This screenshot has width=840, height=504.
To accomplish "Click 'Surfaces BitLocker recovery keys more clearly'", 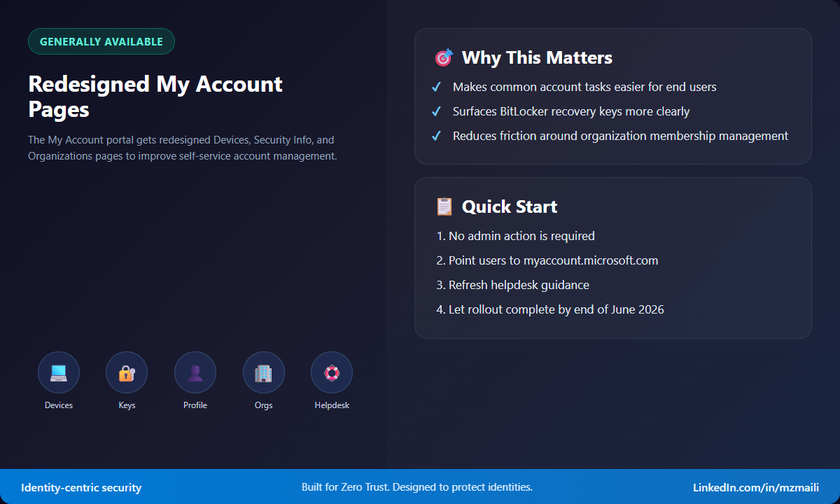I will [x=571, y=111].
